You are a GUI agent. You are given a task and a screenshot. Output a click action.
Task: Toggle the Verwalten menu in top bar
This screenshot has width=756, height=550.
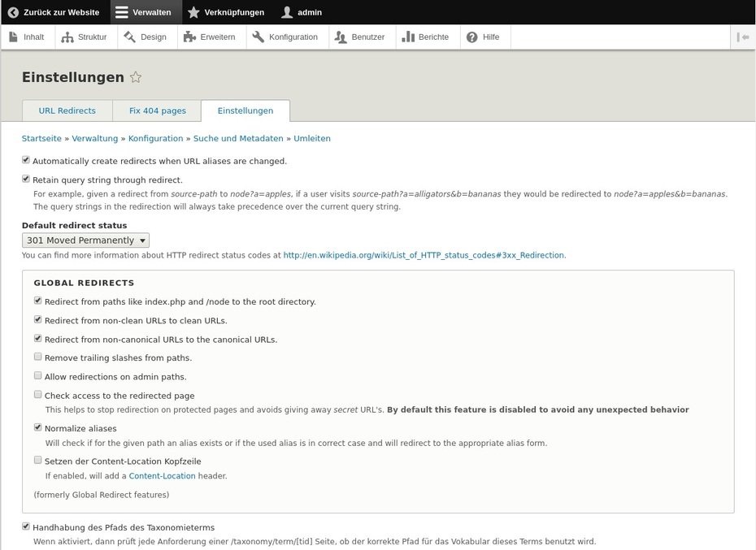click(142, 12)
